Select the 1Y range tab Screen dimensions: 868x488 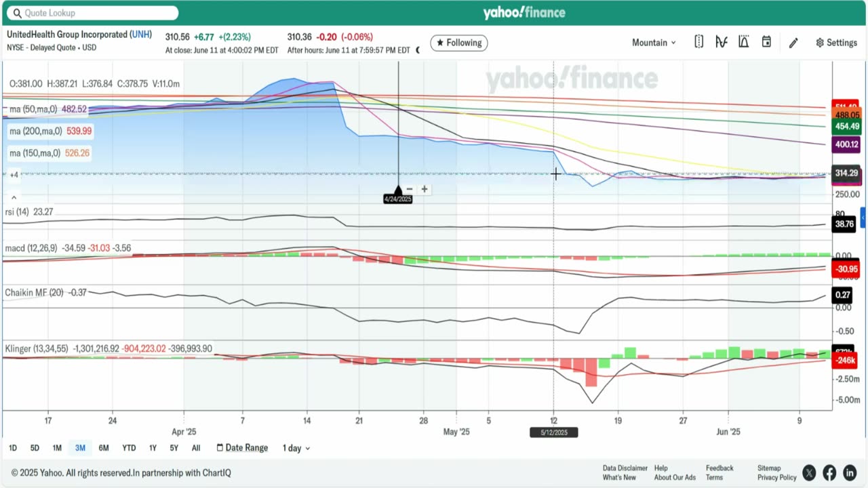(153, 448)
